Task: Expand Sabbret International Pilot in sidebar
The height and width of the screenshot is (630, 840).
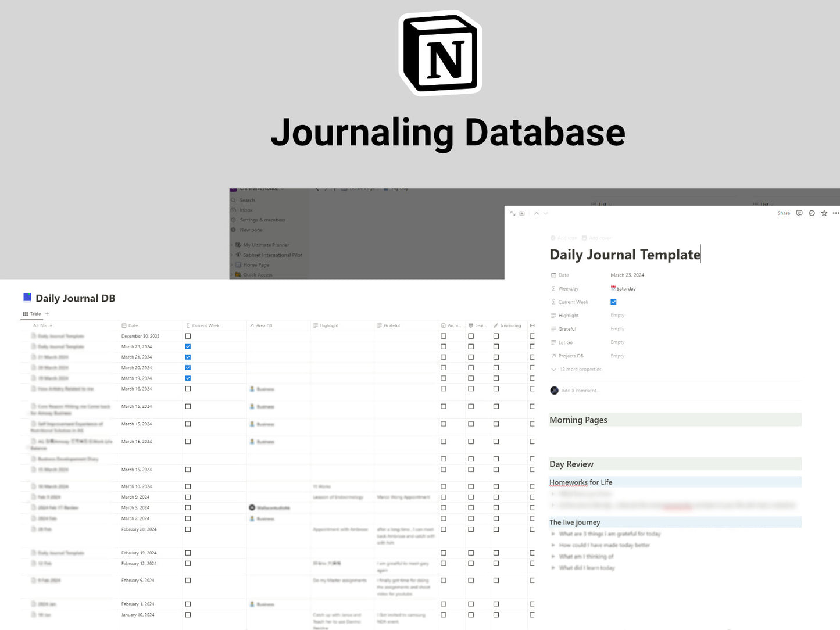Action: (232, 255)
